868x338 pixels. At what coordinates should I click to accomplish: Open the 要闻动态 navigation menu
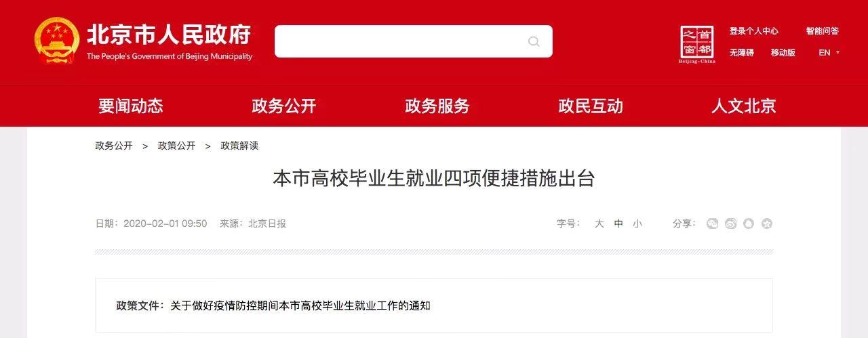[x=131, y=106]
